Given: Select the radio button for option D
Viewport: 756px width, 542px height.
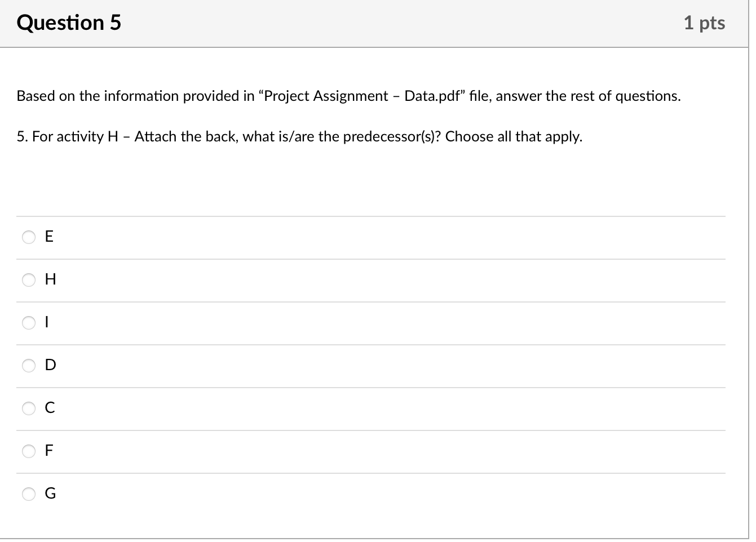Looking at the screenshot, I should tap(28, 366).
